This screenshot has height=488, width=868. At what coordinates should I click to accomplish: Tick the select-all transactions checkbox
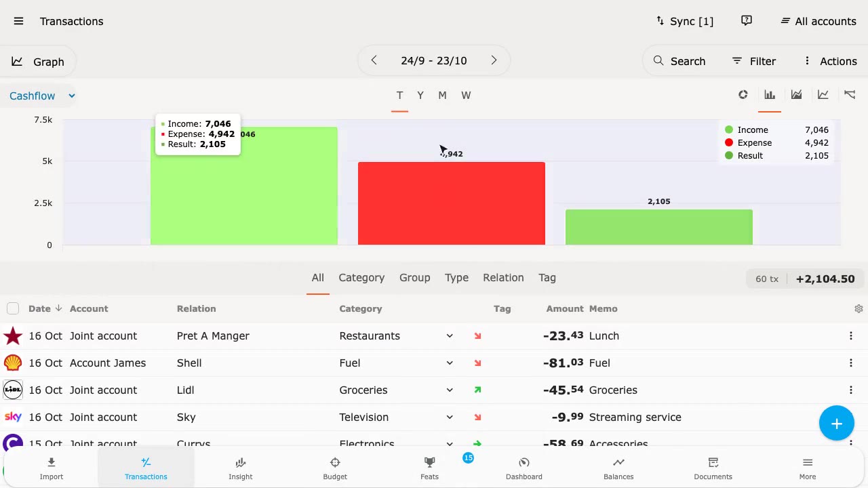[13, 308]
